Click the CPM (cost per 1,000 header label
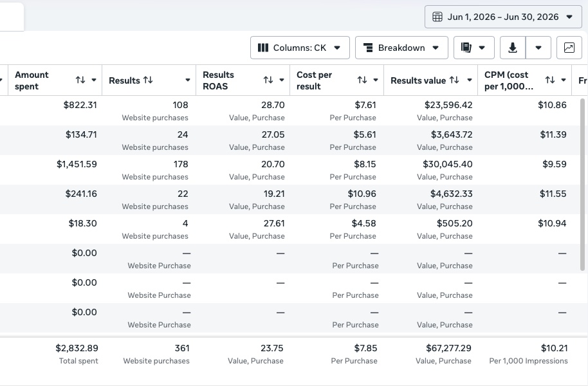 (x=508, y=80)
